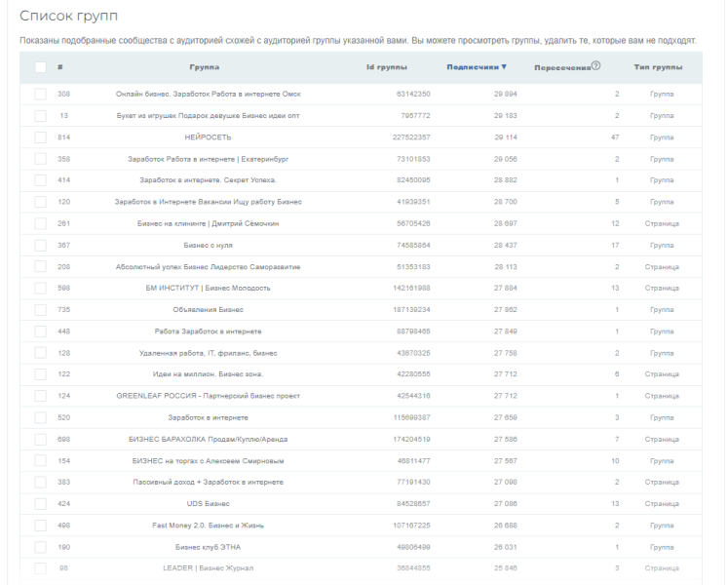Open Бизнес на клининге | Дмитрий Сёмочкин
The image size is (728, 585).
pyautogui.click(x=208, y=223)
